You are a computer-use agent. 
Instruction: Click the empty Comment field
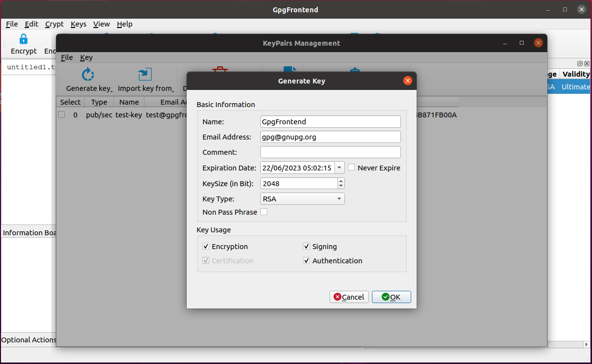pos(331,152)
